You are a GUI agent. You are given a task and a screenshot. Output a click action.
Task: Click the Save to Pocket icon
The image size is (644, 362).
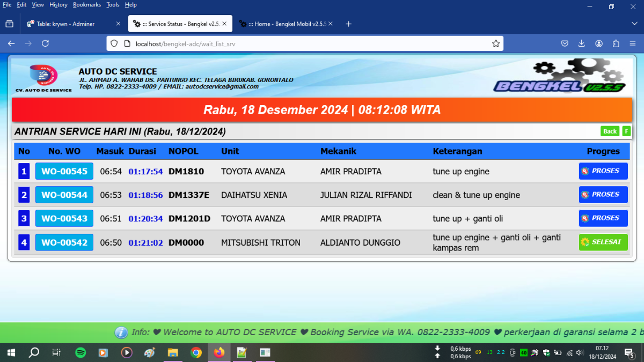(565, 43)
